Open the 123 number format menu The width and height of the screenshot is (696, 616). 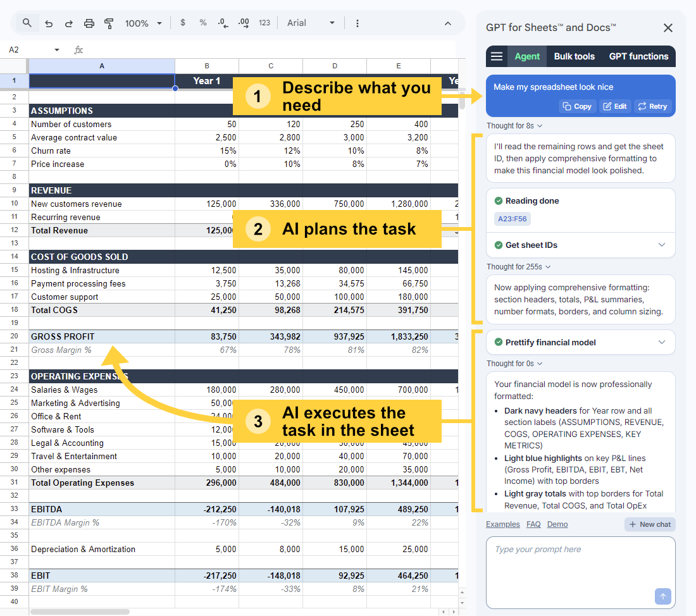264,23
